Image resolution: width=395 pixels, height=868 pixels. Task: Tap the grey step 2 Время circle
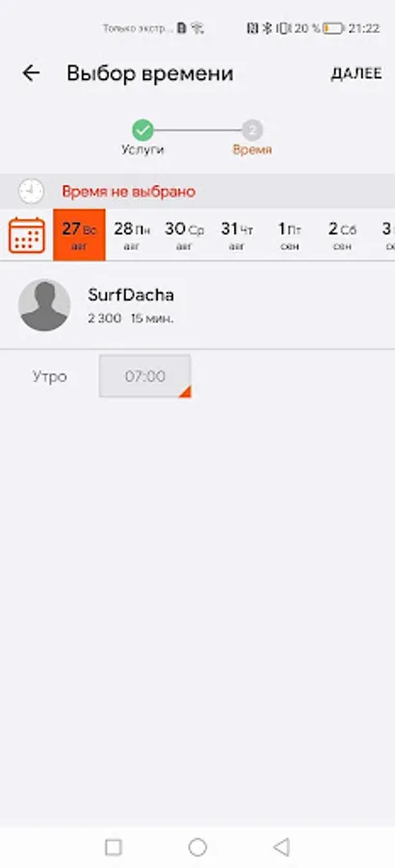(x=252, y=130)
